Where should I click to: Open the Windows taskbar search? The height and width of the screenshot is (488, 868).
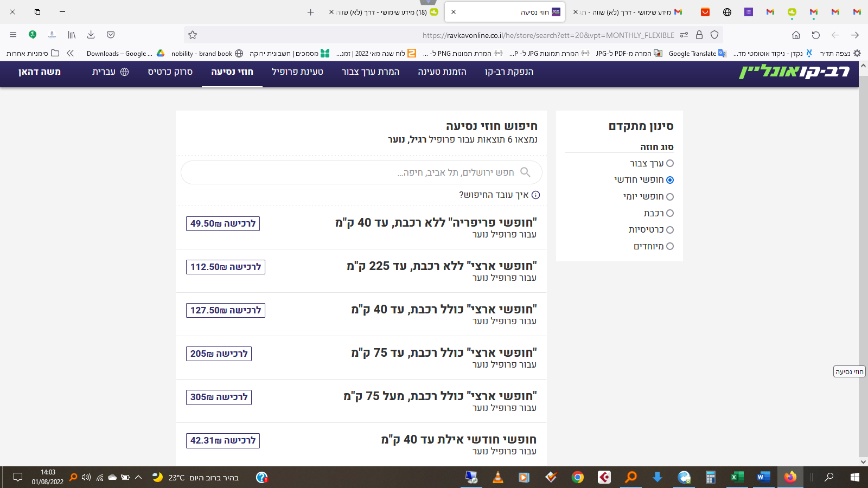[x=829, y=477]
